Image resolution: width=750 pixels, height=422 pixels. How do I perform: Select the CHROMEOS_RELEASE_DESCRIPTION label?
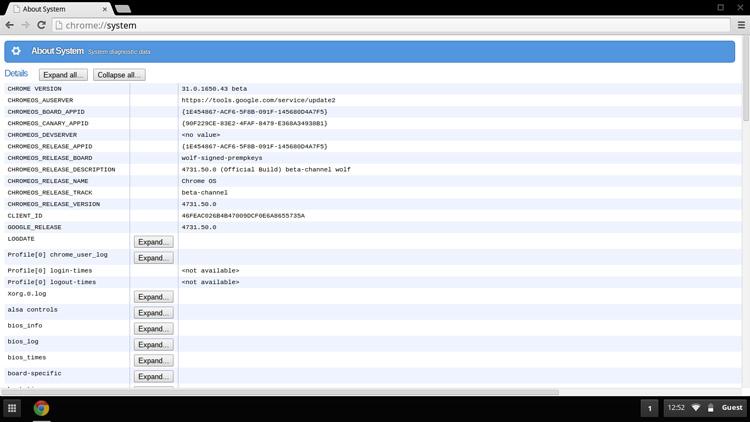(61, 169)
